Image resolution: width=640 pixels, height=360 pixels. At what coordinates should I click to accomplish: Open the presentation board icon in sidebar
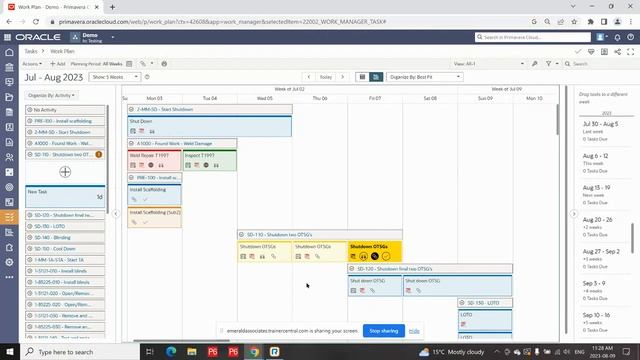(9, 82)
